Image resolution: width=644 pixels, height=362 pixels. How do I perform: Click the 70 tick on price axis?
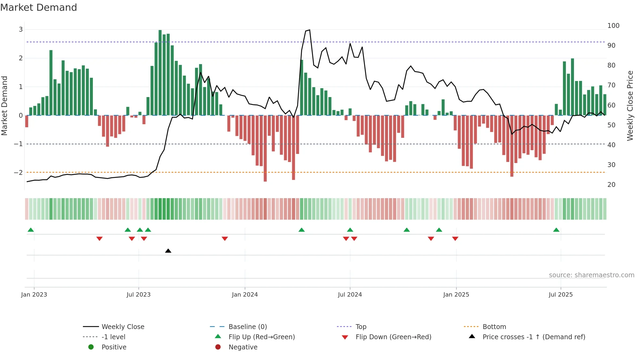(x=612, y=85)
